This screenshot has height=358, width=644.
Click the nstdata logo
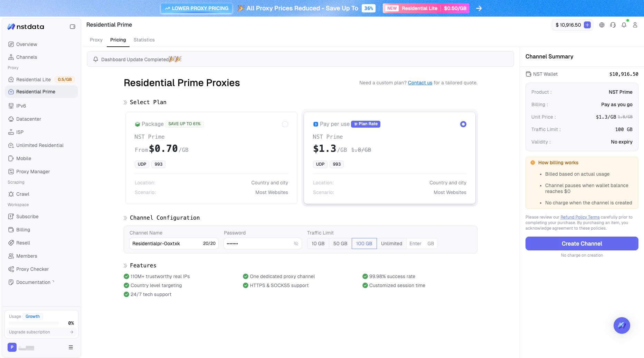tap(26, 27)
